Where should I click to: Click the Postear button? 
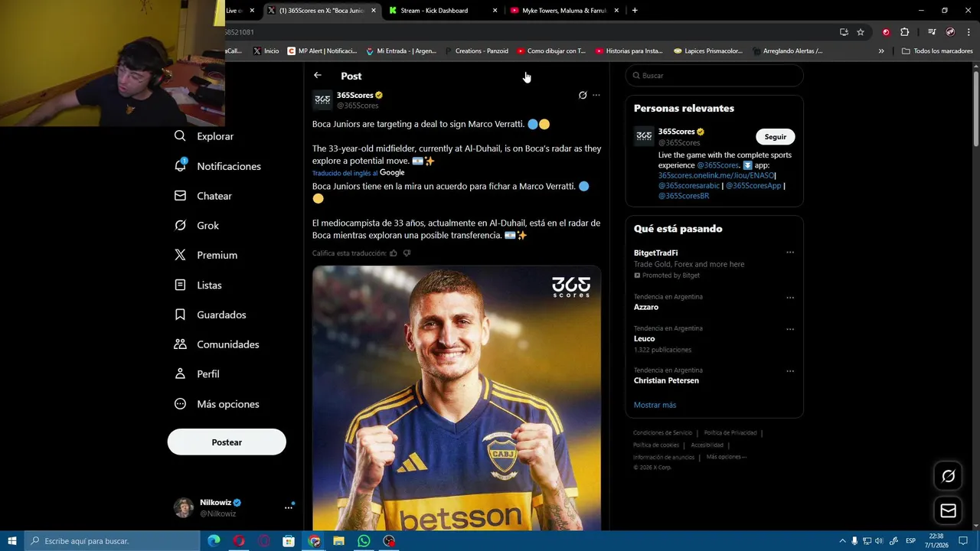point(227,442)
